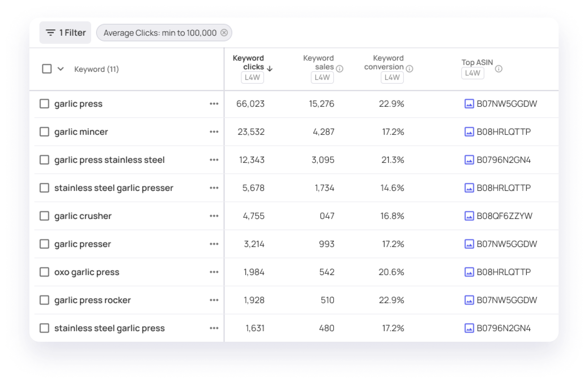
Task: Click product image icon in garlic presser row
Action: pos(469,244)
